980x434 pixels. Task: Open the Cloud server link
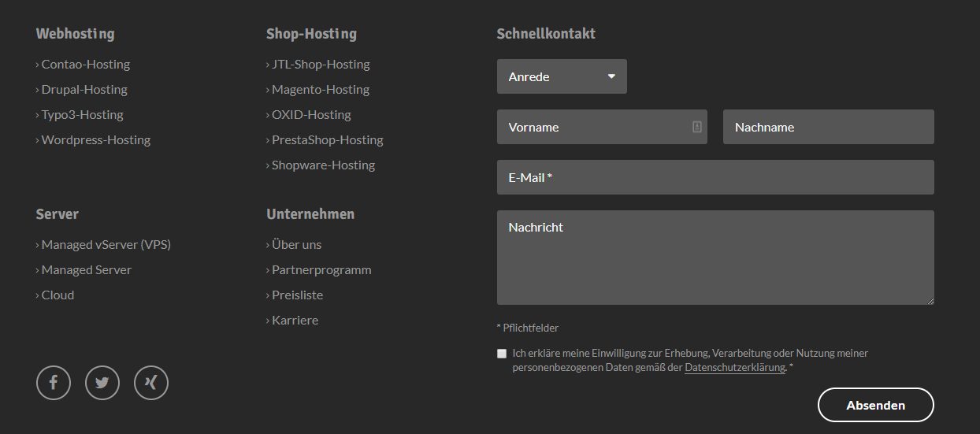click(x=58, y=295)
